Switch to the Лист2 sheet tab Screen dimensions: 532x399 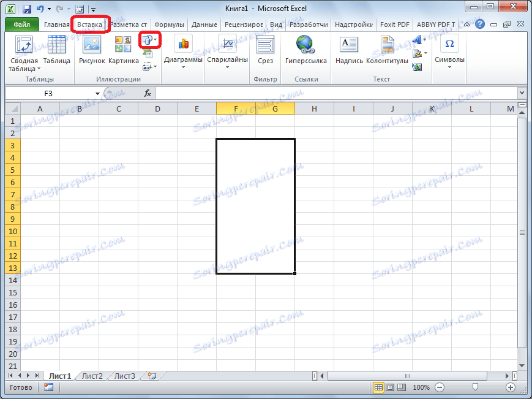[91, 376]
